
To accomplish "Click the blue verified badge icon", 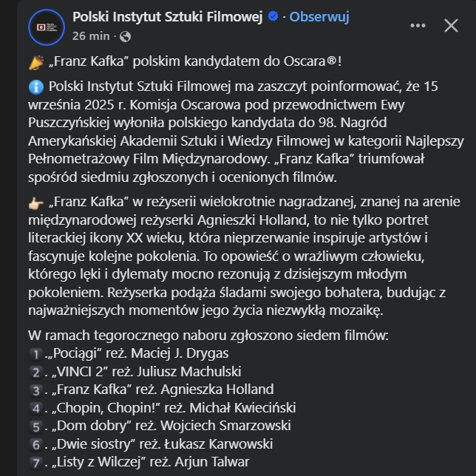I will click(271, 17).
